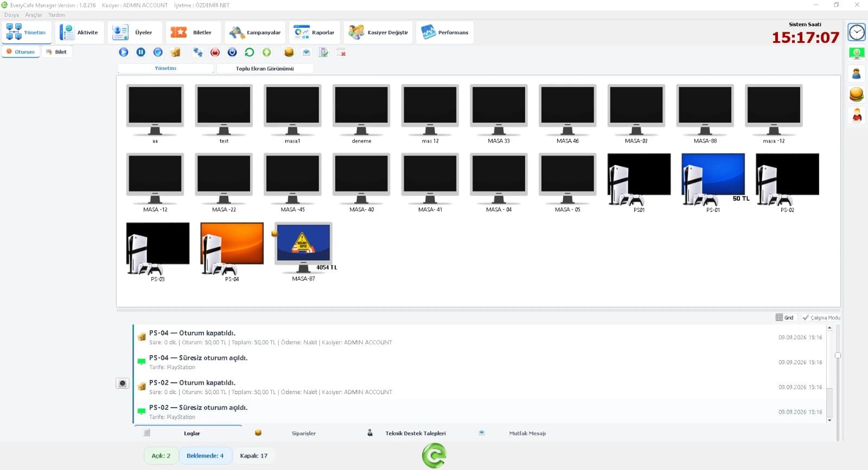Screen dimensions: 868x470
Task: Click the camera icon left of the logs
Action: click(x=123, y=383)
